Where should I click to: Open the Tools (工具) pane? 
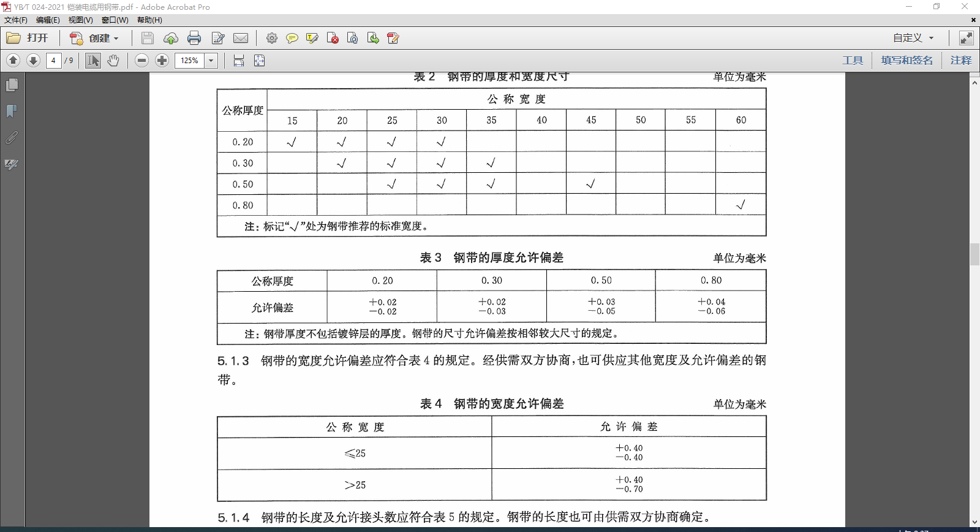pyautogui.click(x=853, y=60)
